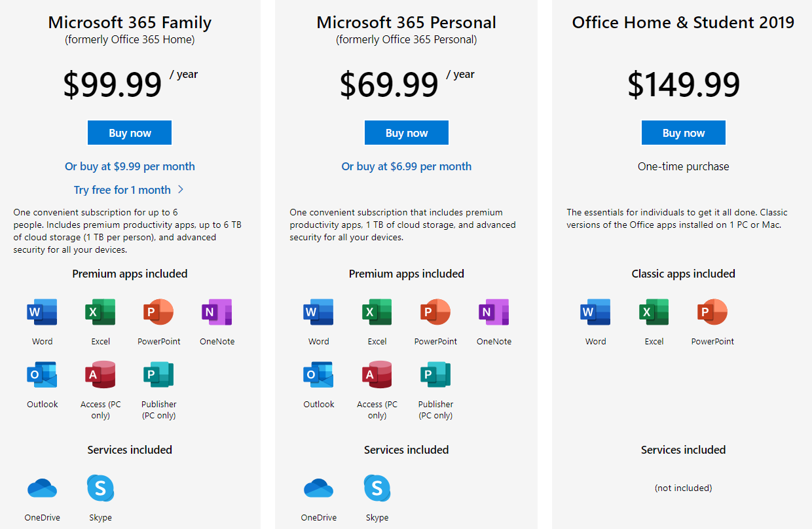Click Buy now for Office Home & Student 2019
This screenshot has width=812, height=529.
pos(684,133)
